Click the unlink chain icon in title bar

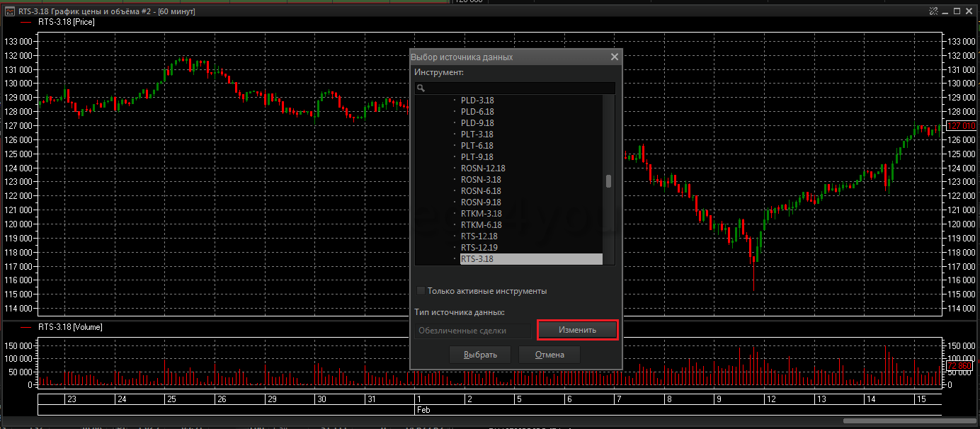tap(933, 11)
